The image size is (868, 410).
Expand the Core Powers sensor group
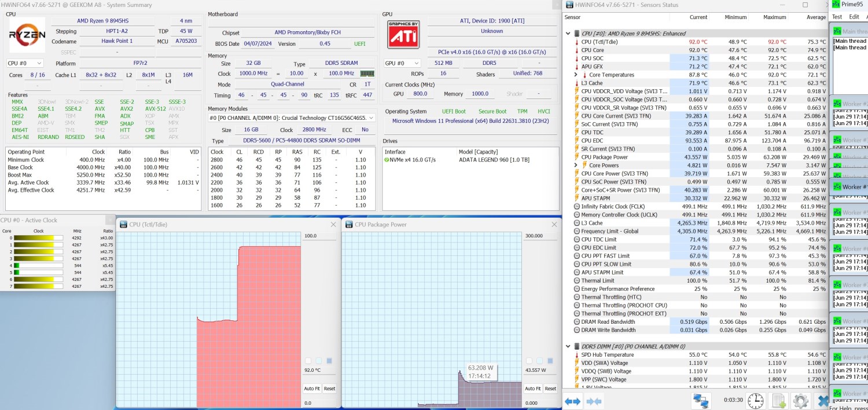pyautogui.click(x=576, y=165)
